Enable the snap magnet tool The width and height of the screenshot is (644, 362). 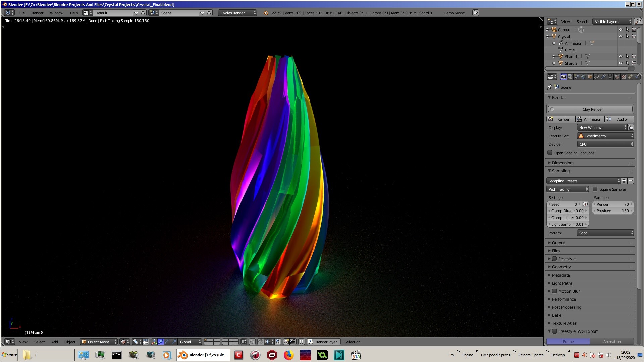pos(261,342)
